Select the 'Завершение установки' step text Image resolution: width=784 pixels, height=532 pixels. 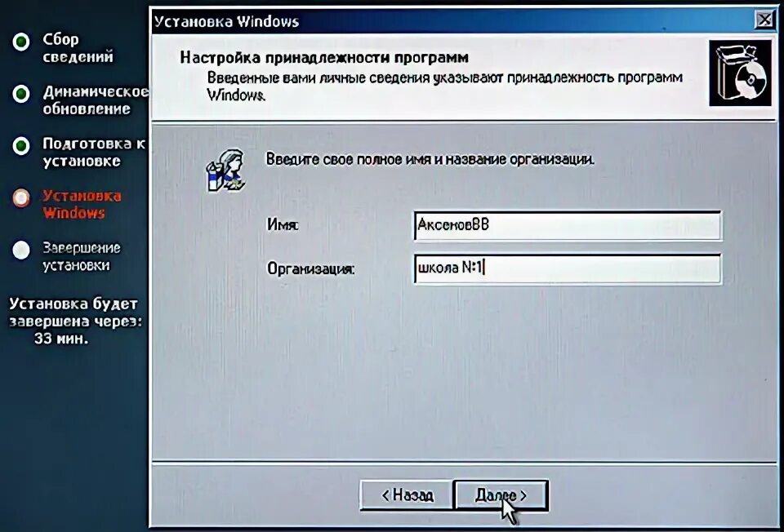click(81, 257)
